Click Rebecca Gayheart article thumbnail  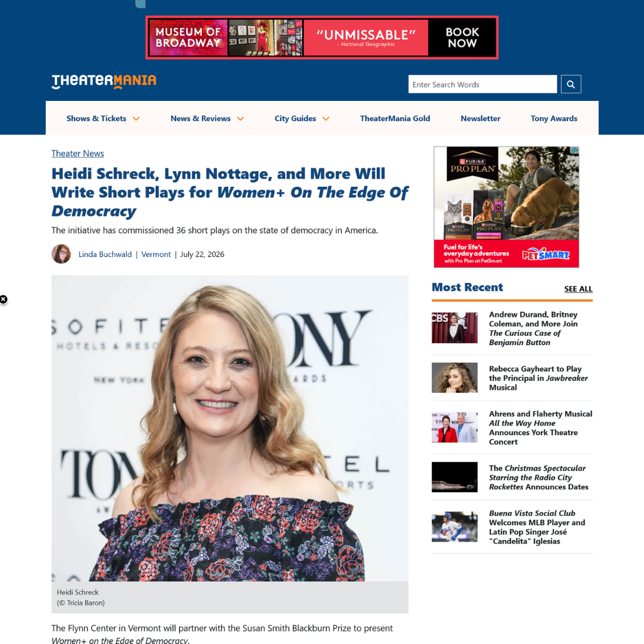point(455,378)
